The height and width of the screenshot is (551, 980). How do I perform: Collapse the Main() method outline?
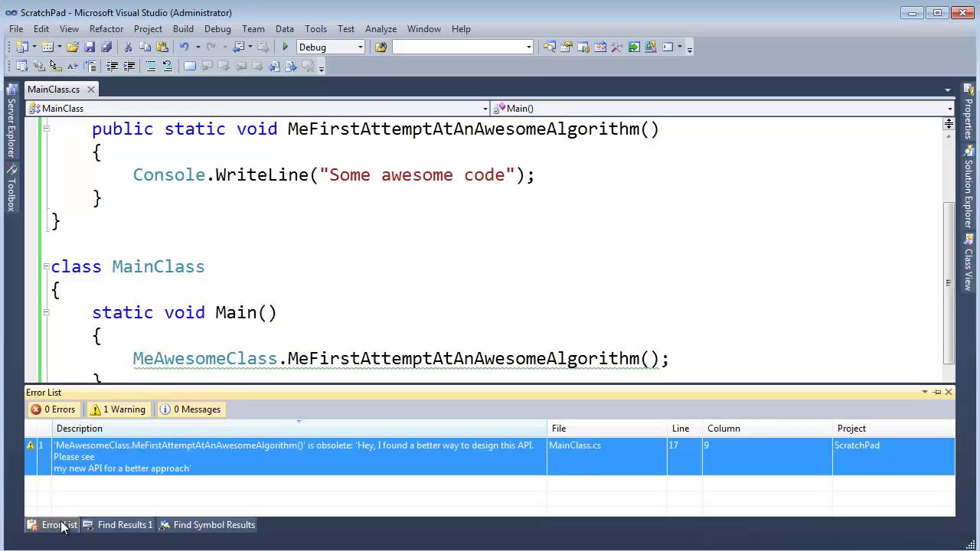[x=46, y=312]
